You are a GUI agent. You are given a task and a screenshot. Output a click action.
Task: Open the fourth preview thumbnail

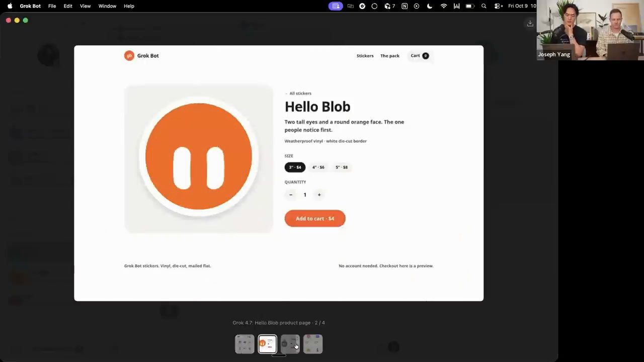(x=313, y=344)
